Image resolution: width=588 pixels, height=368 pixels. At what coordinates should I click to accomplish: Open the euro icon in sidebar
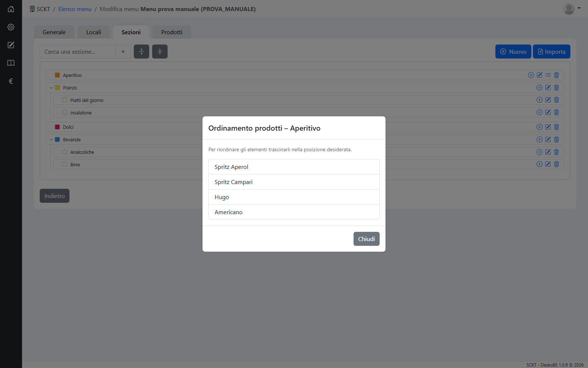click(11, 81)
